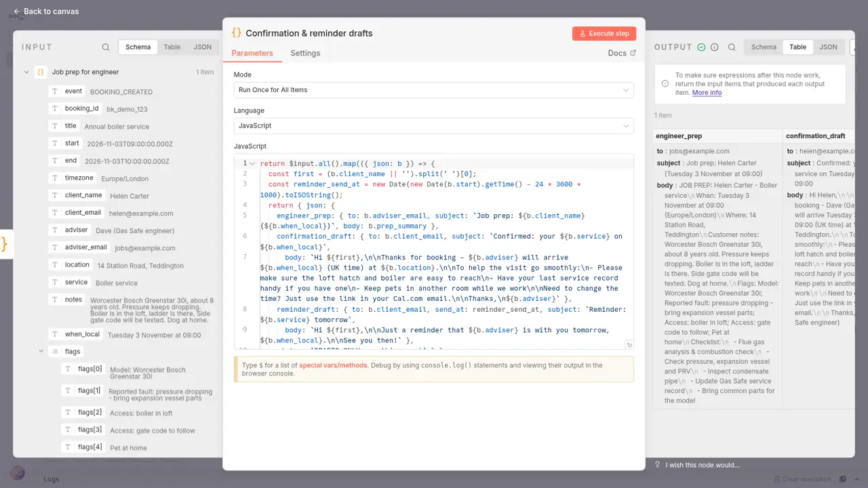Select output Table view
The image size is (868, 488).
(x=798, y=47)
